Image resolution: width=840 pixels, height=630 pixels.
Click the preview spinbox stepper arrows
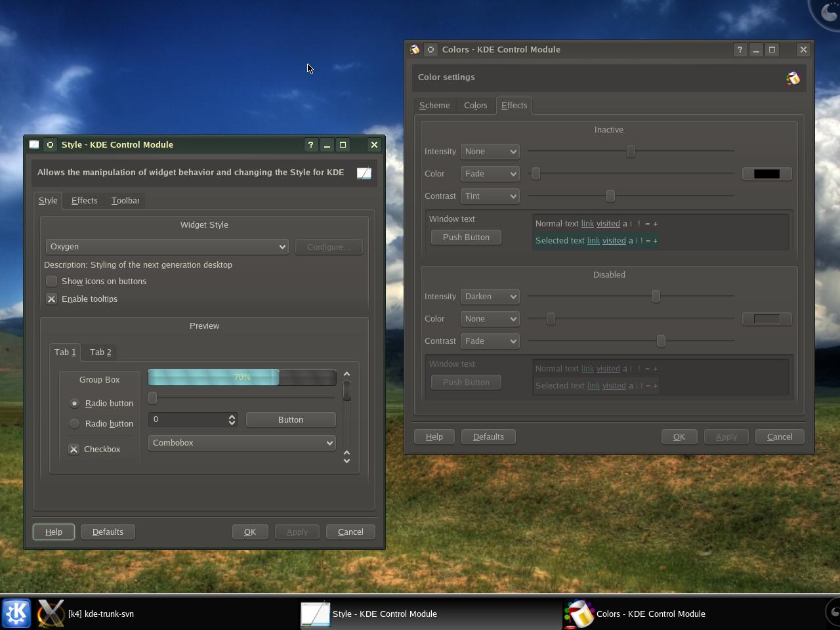(232, 419)
